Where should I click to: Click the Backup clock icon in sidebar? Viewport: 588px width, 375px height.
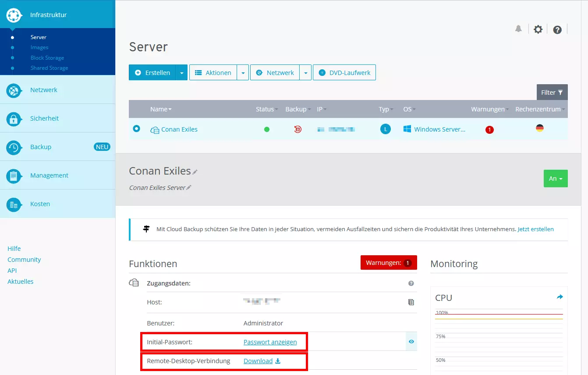(x=14, y=147)
